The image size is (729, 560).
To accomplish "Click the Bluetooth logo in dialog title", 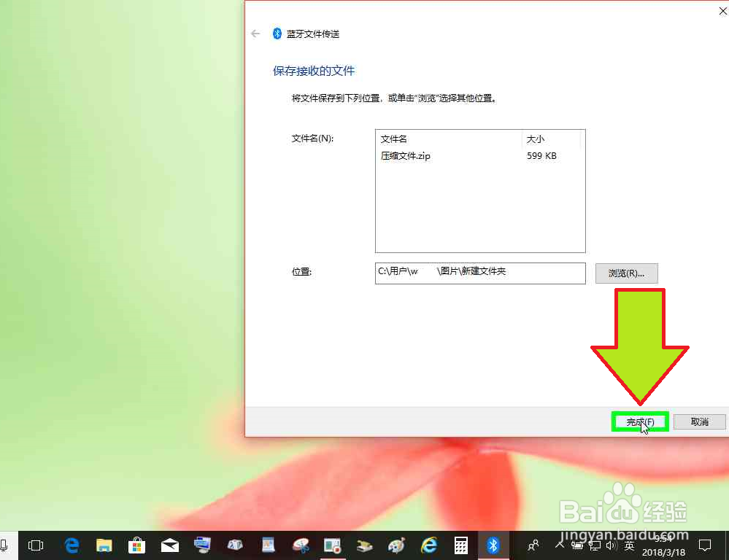I will [277, 34].
